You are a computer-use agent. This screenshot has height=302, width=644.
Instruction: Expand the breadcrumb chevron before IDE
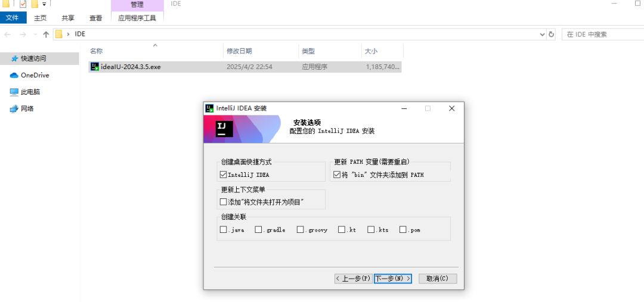[68, 35]
